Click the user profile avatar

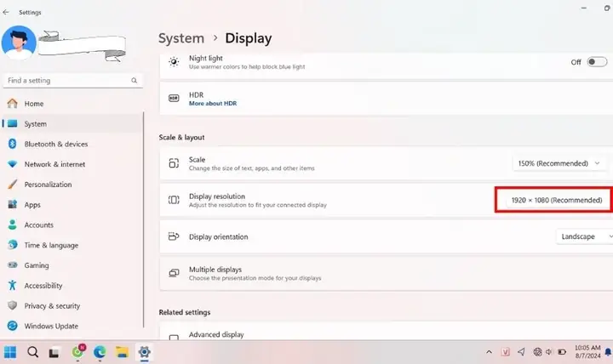[19, 43]
